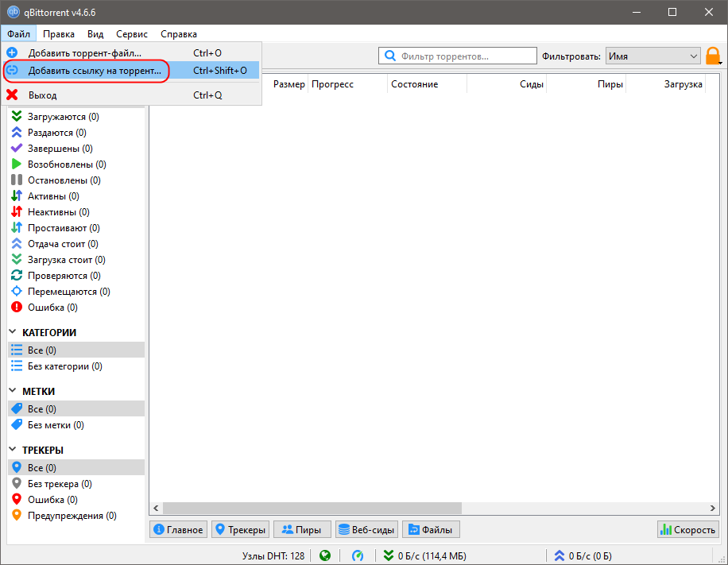728x565 pixels.
Task: Choose Добавить торрент-файл menu entry
Action: point(131,52)
